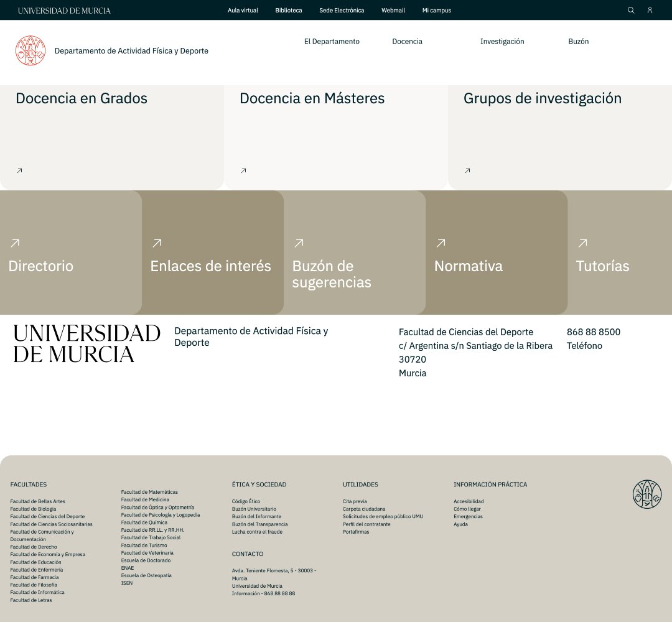The width and height of the screenshot is (672, 622).
Task: Click the arrow icon above Buzón de sugerencias
Action: point(299,243)
